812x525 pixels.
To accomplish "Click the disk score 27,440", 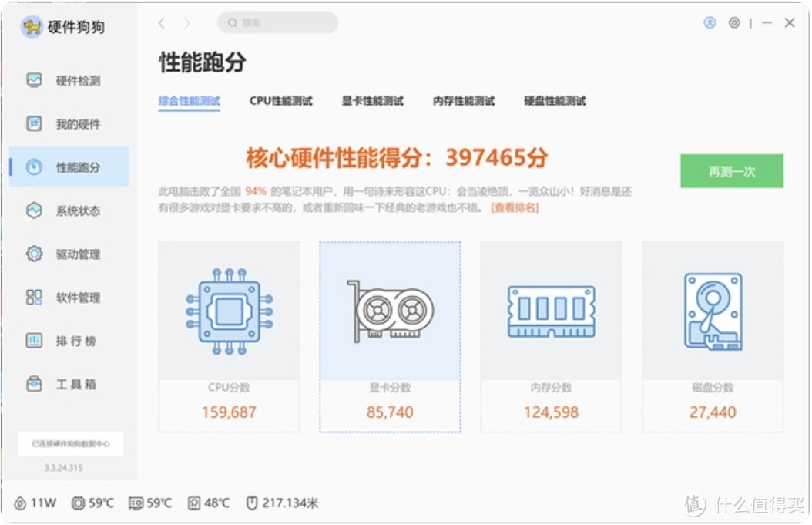I will tap(713, 412).
